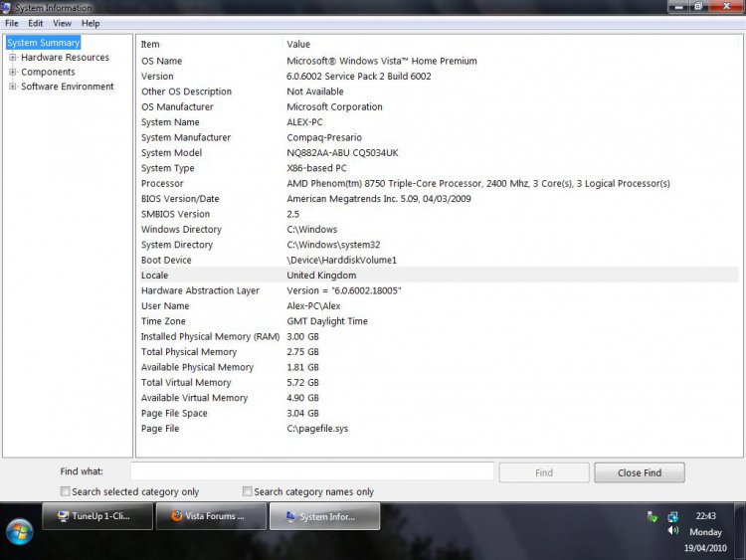The width and height of the screenshot is (746, 560).
Task: Open the File menu
Action: (x=11, y=23)
